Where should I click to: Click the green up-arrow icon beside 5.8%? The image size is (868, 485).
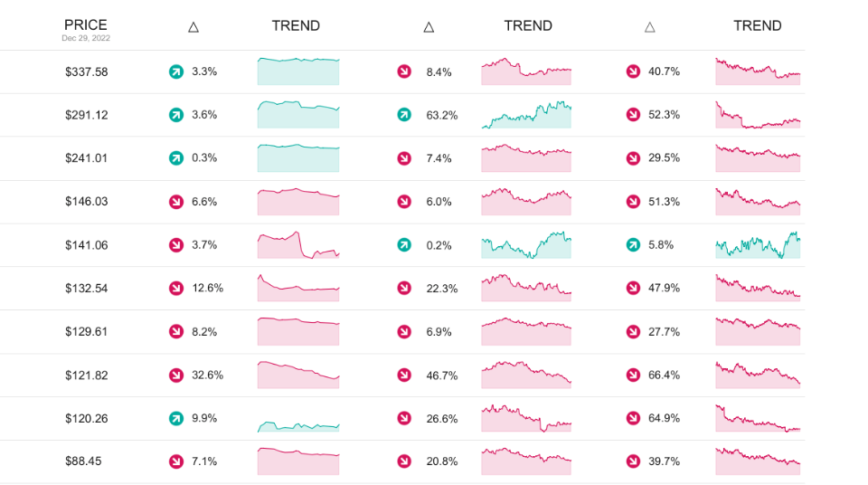633,245
